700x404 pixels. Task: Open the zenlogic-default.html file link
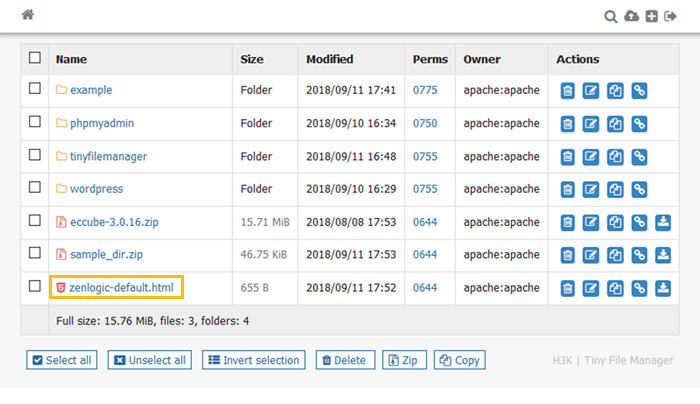(121, 288)
